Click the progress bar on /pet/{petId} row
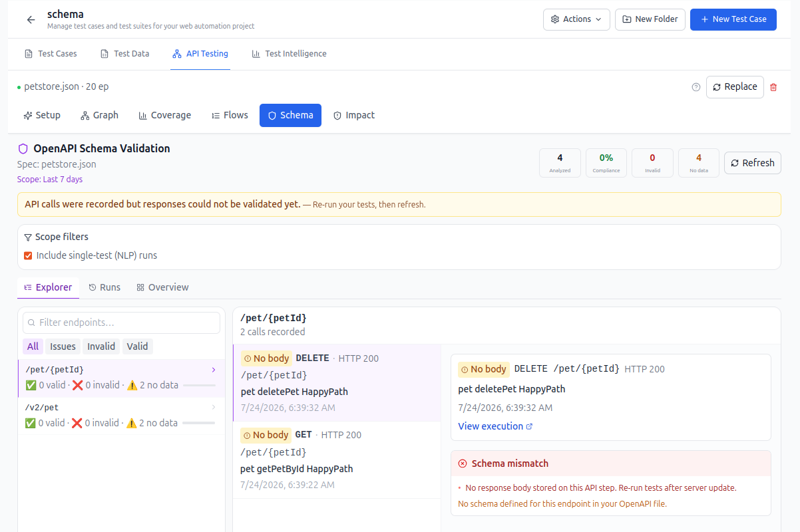This screenshot has width=800, height=532. pyautogui.click(x=199, y=385)
